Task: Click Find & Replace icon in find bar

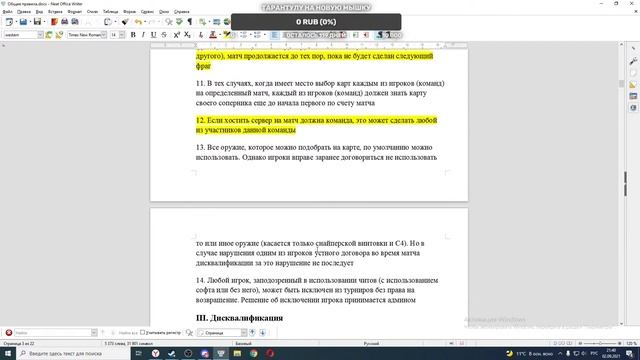Action: click(x=189, y=333)
